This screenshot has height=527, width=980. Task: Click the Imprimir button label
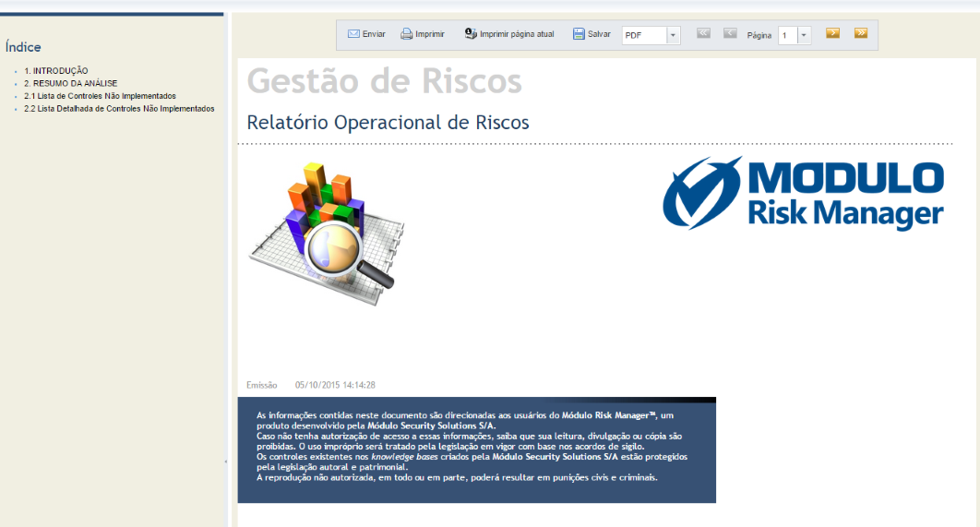pos(430,34)
